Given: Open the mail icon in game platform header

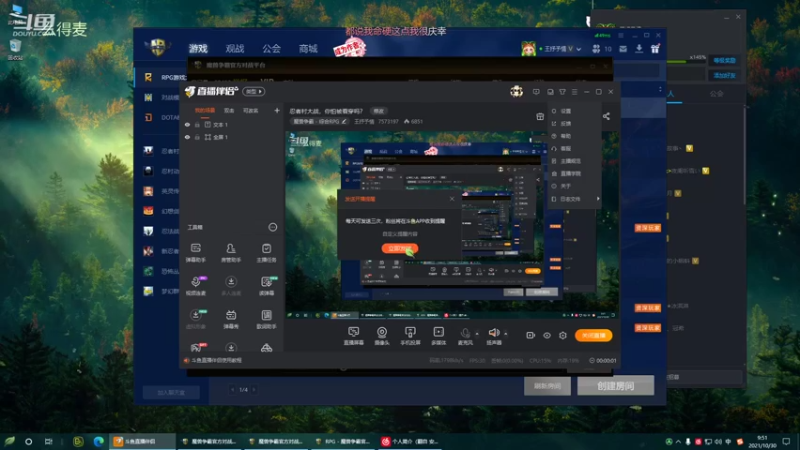Looking at the screenshot, I should tap(623, 48).
